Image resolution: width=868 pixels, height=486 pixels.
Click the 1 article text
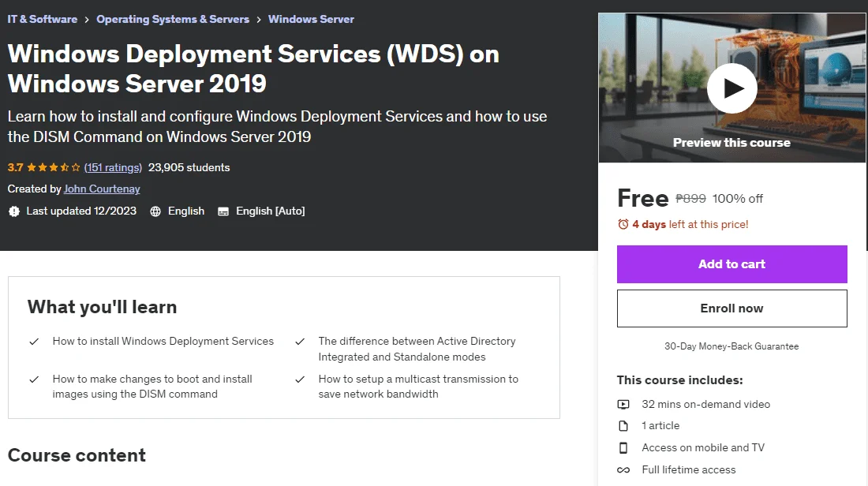(x=660, y=426)
